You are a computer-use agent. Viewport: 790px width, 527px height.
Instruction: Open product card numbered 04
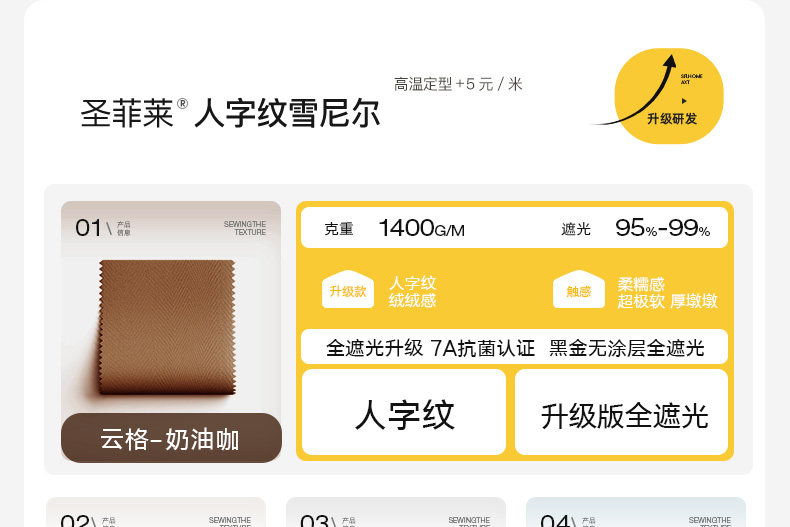pos(636,512)
